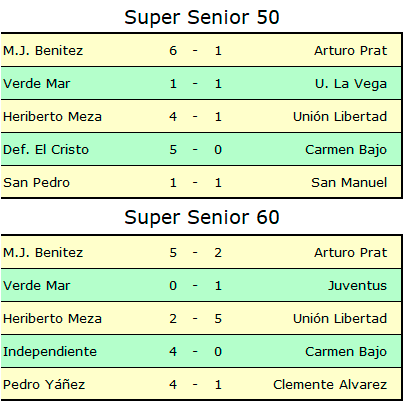The width and height of the screenshot is (403, 401).
Task: Click the score 6 for M.J. Benitez
Action: [x=173, y=51]
